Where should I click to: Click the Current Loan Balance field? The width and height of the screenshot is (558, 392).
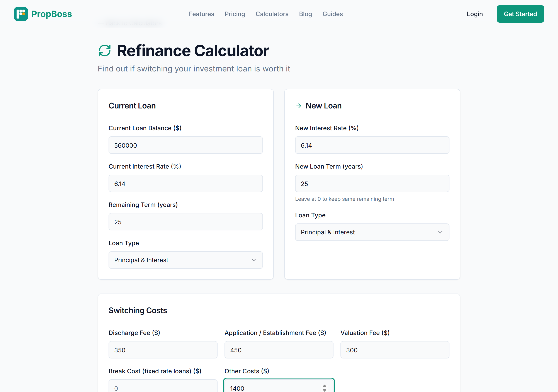185,145
